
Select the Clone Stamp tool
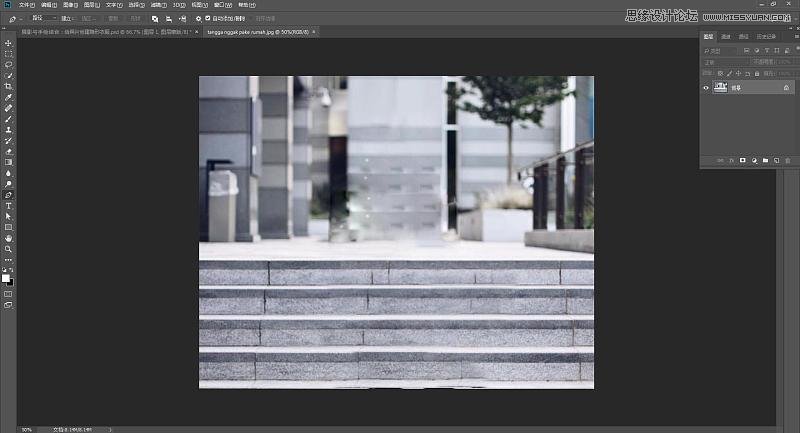click(8, 130)
